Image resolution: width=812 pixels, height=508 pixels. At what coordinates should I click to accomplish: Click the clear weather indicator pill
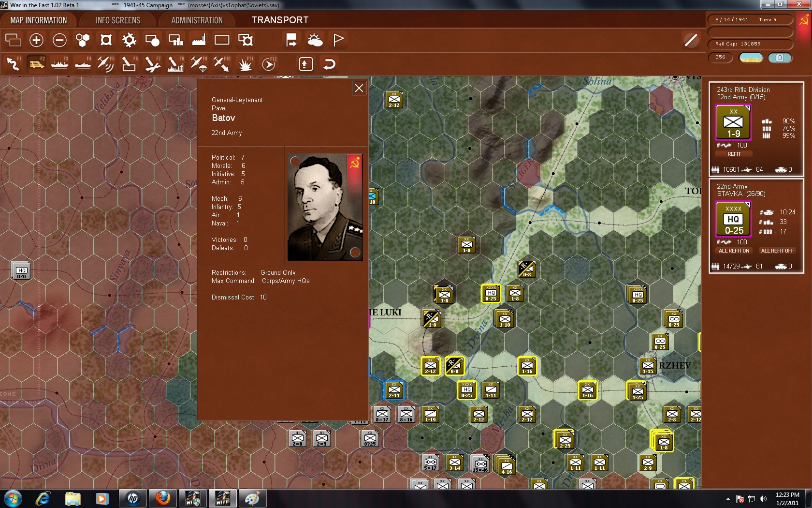pos(751,58)
